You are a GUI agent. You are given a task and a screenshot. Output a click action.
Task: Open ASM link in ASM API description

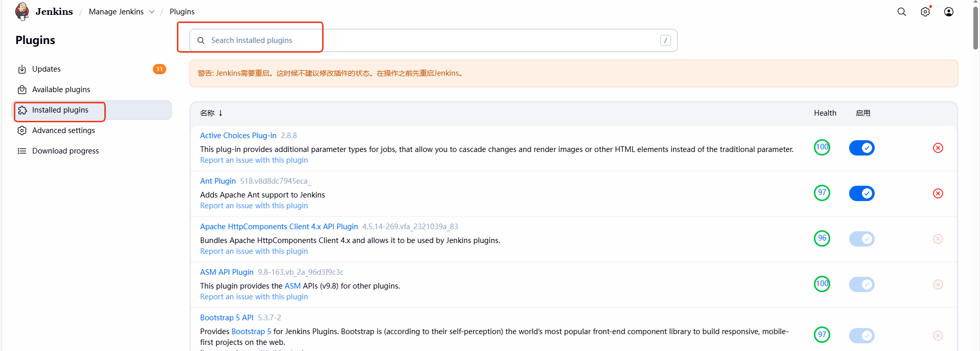(292, 286)
